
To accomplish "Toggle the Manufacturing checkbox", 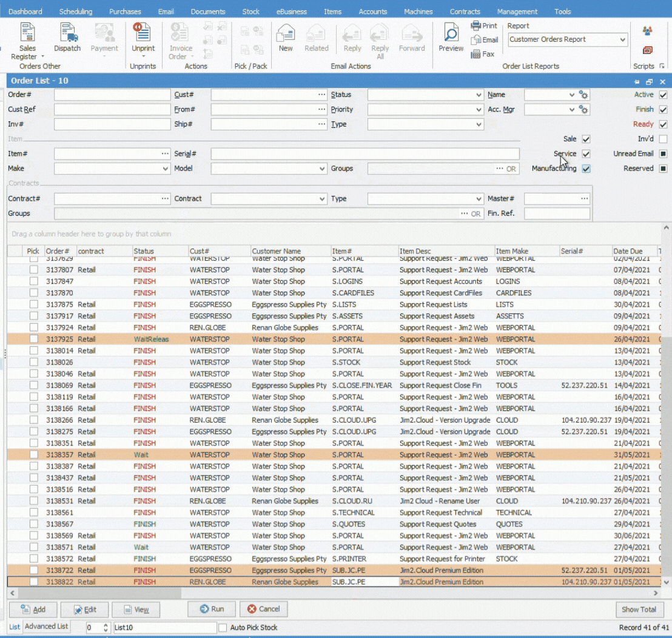I will [586, 169].
